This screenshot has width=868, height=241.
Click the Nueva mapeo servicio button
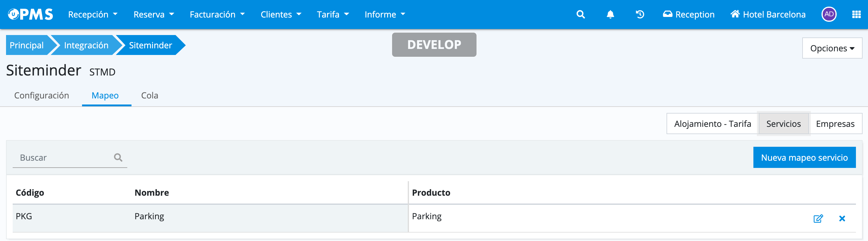pos(804,158)
